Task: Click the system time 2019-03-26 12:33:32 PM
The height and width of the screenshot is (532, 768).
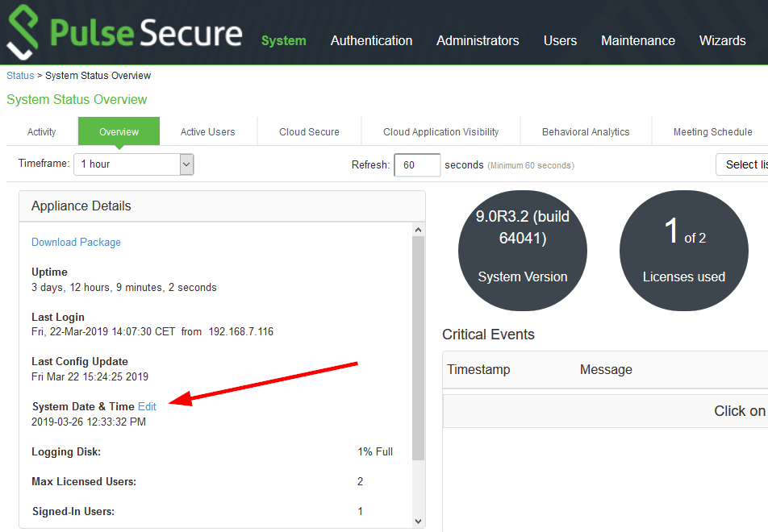Action: point(89,422)
